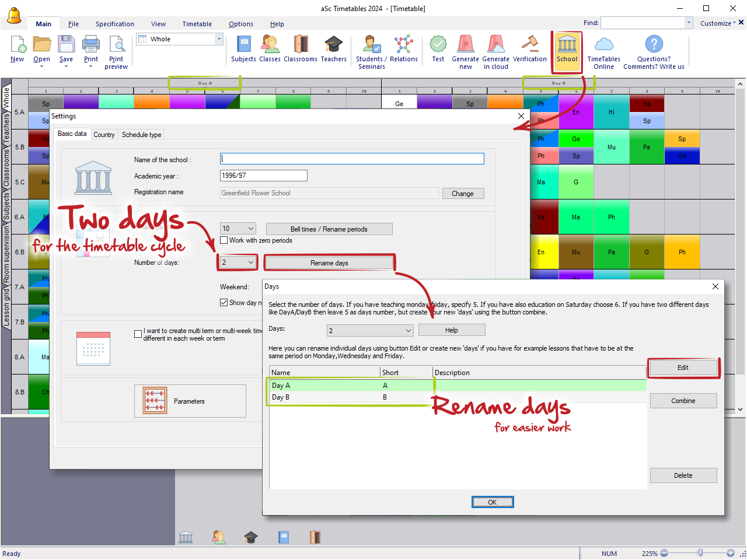Click the Change registration name button
Viewport: 747px width, 560px height.
[463, 194]
